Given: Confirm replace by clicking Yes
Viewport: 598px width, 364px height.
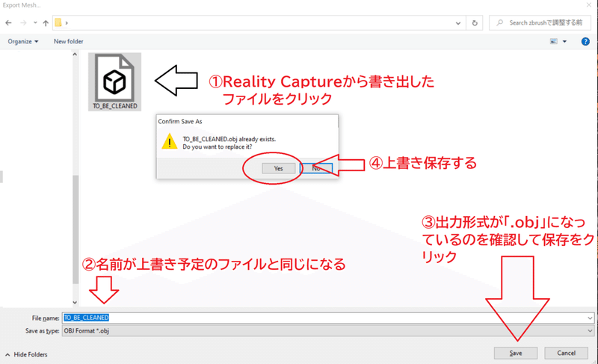Looking at the screenshot, I should 278,168.
